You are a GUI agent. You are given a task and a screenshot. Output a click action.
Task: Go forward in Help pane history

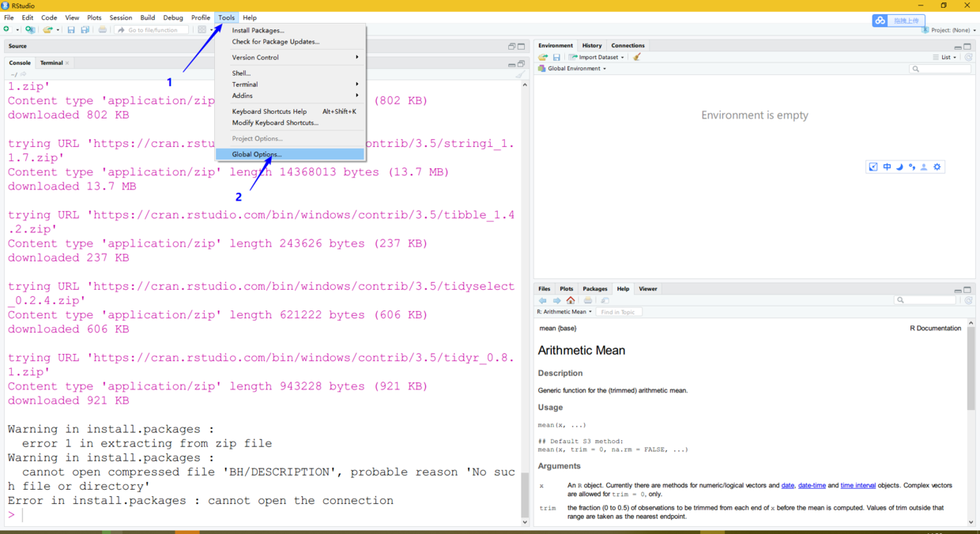[556, 300]
